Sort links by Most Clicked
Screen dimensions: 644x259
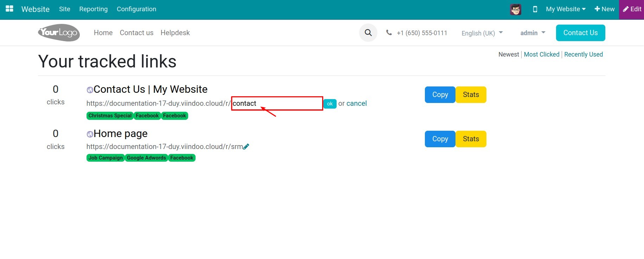[542, 54]
